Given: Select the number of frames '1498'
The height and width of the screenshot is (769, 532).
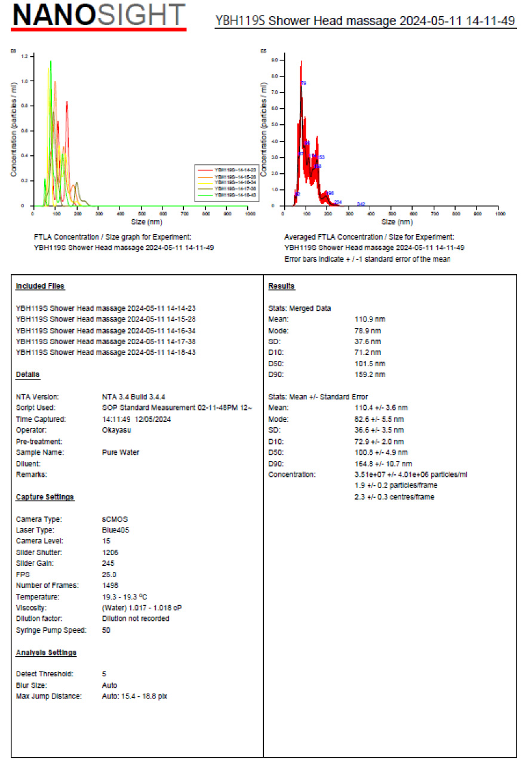Looking at the screenshot, I should click(x=110, y=586).
